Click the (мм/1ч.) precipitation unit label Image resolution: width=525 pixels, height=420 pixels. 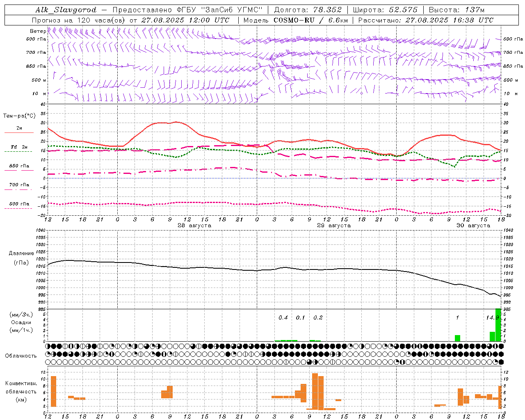point(21,330)
